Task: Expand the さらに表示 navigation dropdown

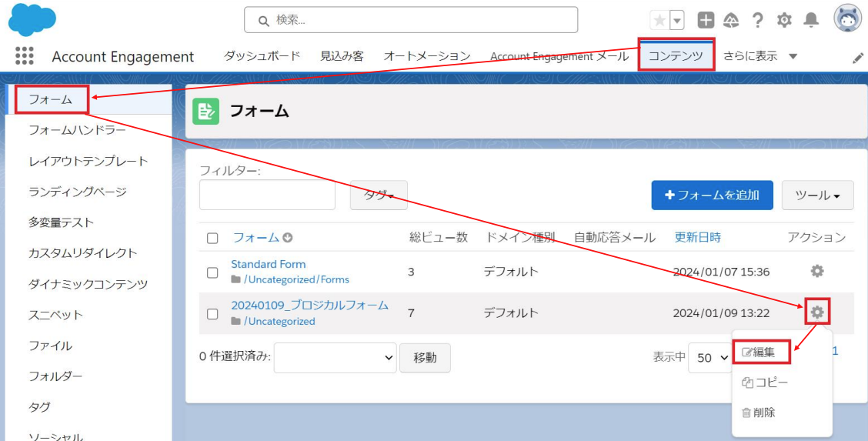Action: click(760, 56)
